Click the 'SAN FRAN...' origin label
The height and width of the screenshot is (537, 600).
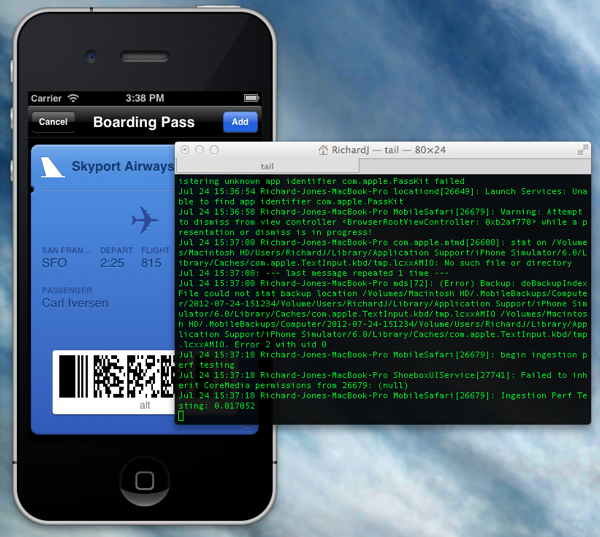point(66,250)
